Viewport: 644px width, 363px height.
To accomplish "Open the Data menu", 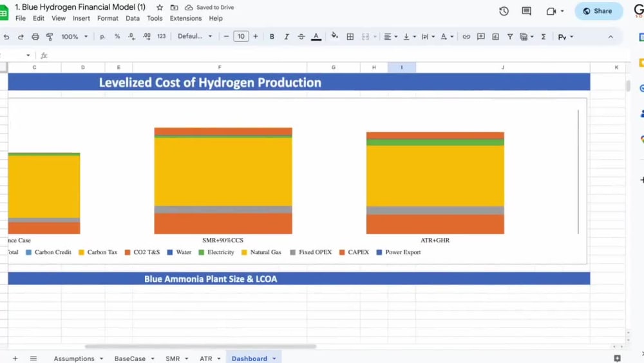I will pos(133,18).
